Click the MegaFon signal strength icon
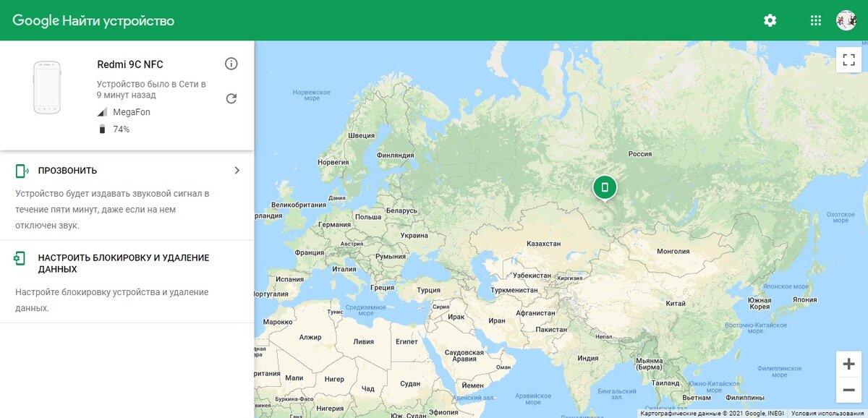 (x=101, y=112)
